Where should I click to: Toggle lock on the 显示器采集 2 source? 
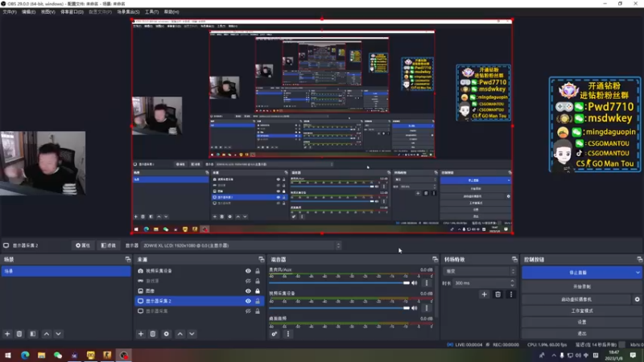click(258, 301)
